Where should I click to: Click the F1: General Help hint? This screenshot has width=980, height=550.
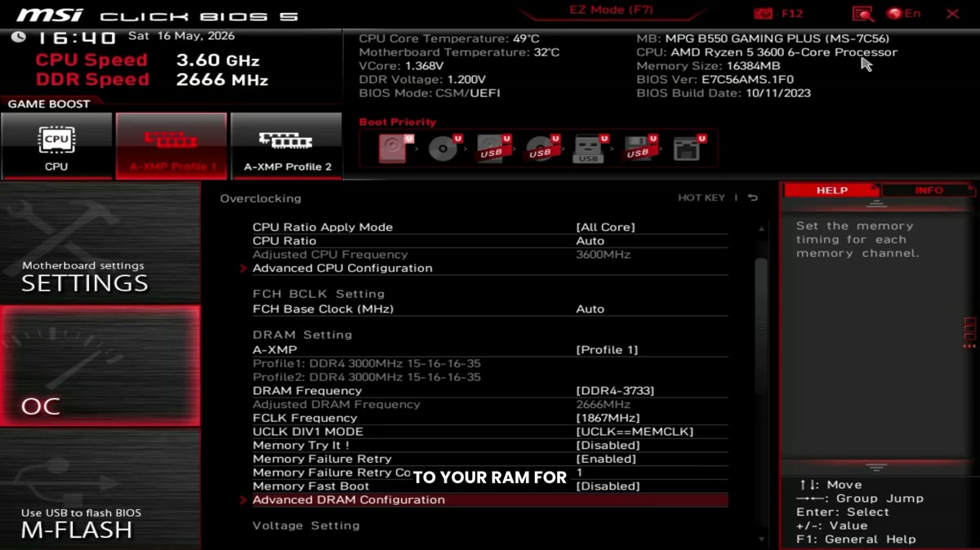[x=856, y=539]
